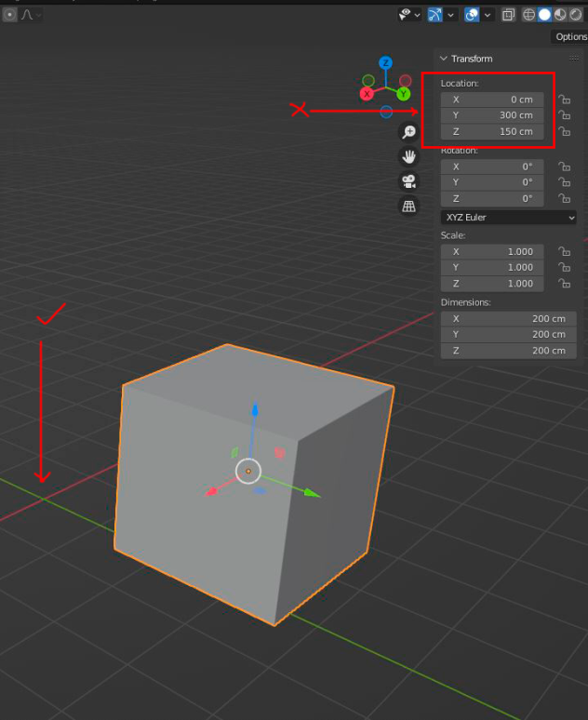588x720 pixels.
Task: Lock the Scale Y value
Action: [x=564, y=267]
